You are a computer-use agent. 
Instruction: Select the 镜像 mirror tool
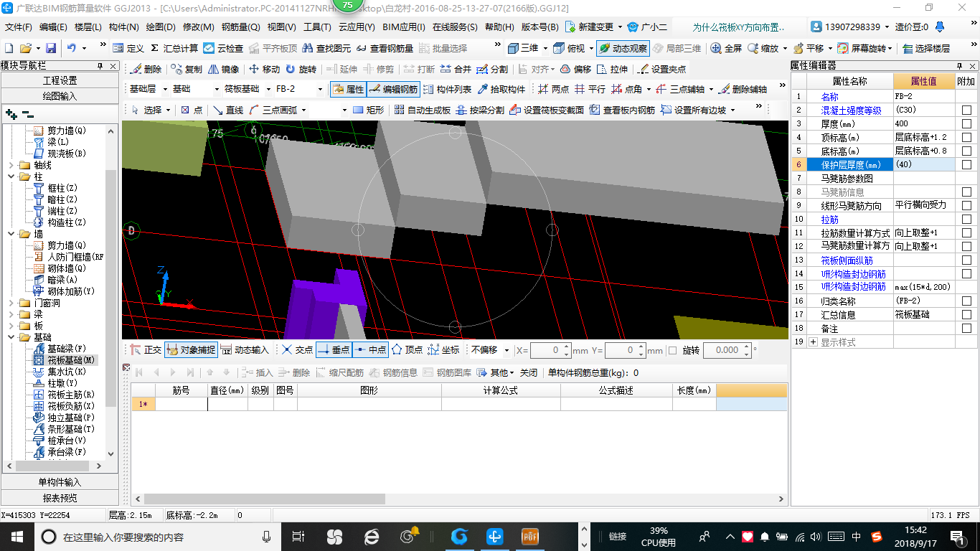223,69
